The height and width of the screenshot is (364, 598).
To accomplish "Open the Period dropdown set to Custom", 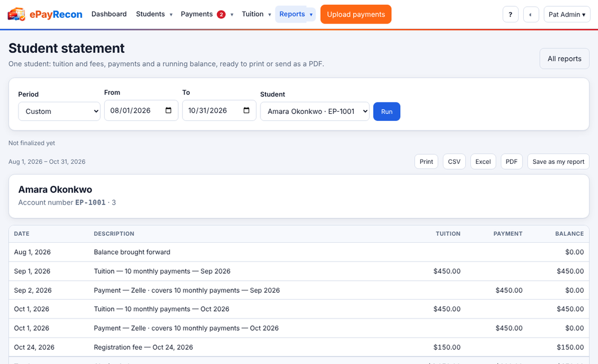I will pyautogui.click(x=59, y=112).
